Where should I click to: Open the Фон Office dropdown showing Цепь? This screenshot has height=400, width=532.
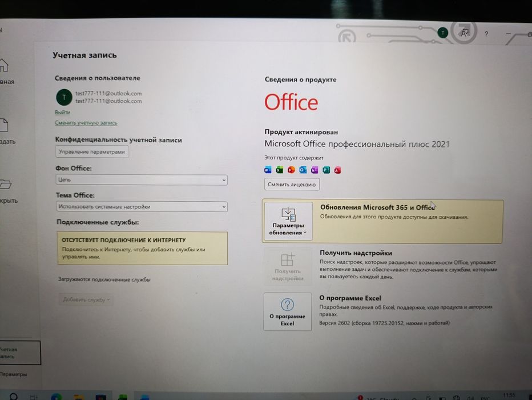(142, 179)
